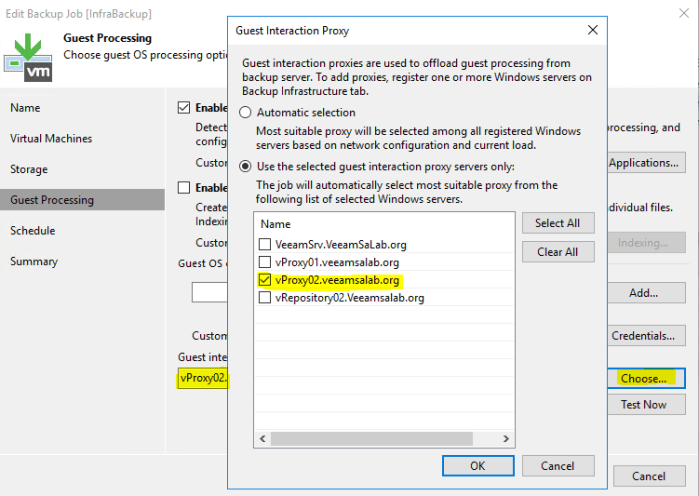Click the Select All button
Viewport: 699px width, 496px height.
point(558,223)
